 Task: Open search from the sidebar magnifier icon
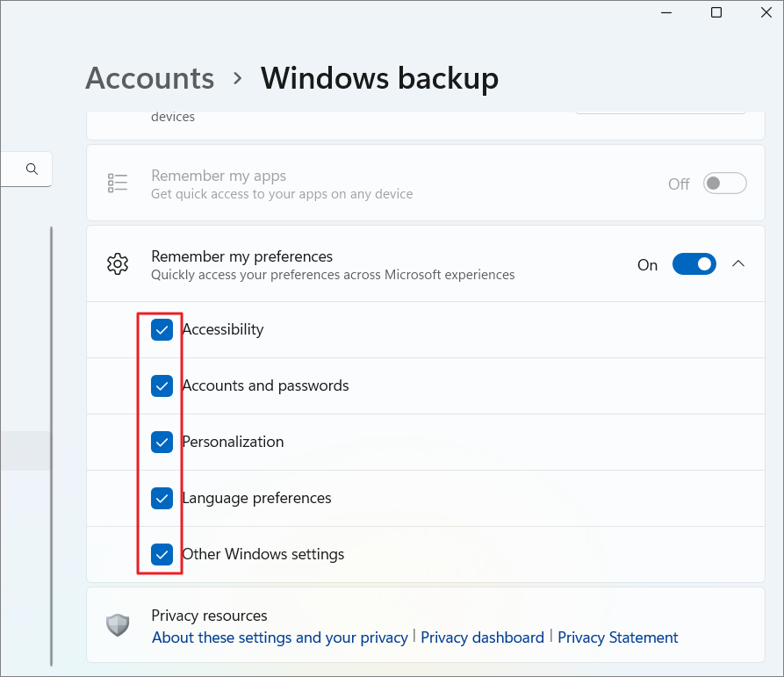click(30, 169)
